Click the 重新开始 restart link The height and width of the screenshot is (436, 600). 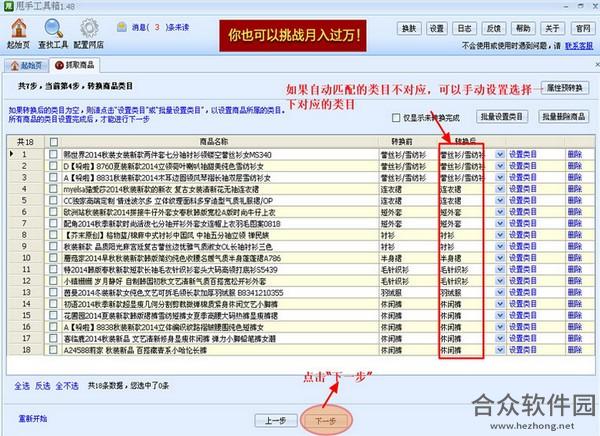[33, 418]
